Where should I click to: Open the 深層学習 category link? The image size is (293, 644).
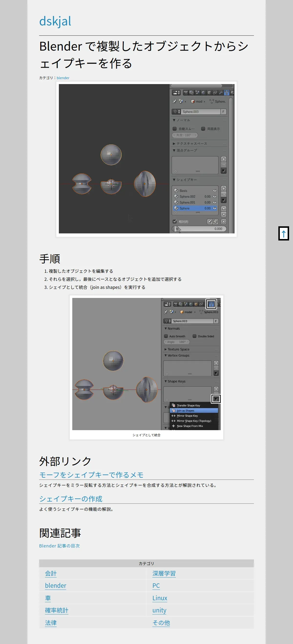(x=164, y=574)
